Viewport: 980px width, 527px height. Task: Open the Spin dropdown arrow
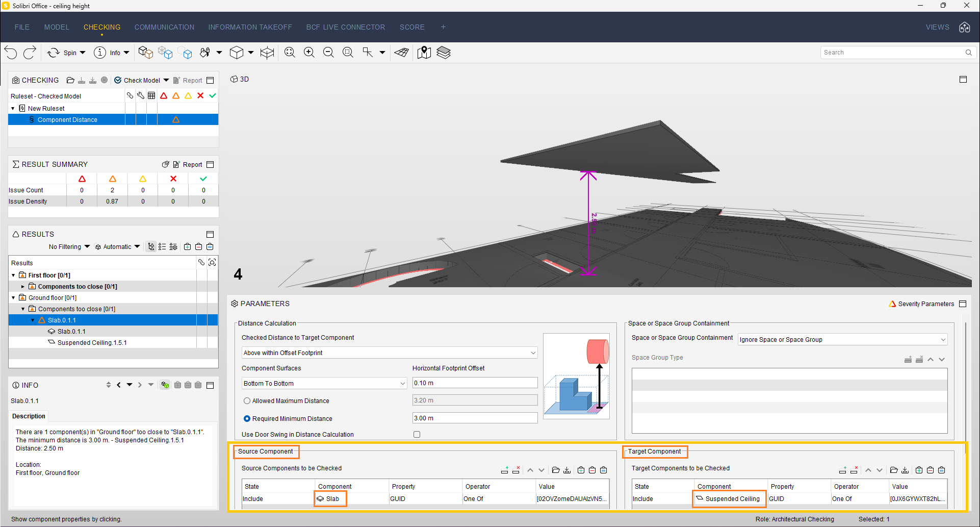(83, 53)
